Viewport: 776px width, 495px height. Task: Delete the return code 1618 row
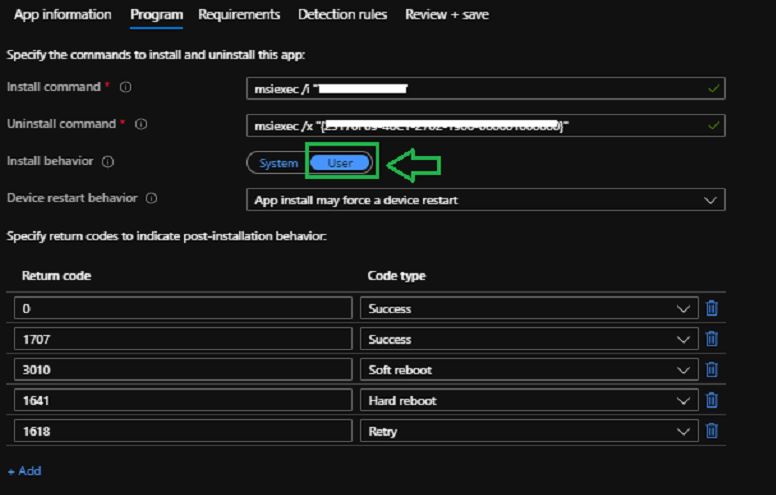(712, 431)
